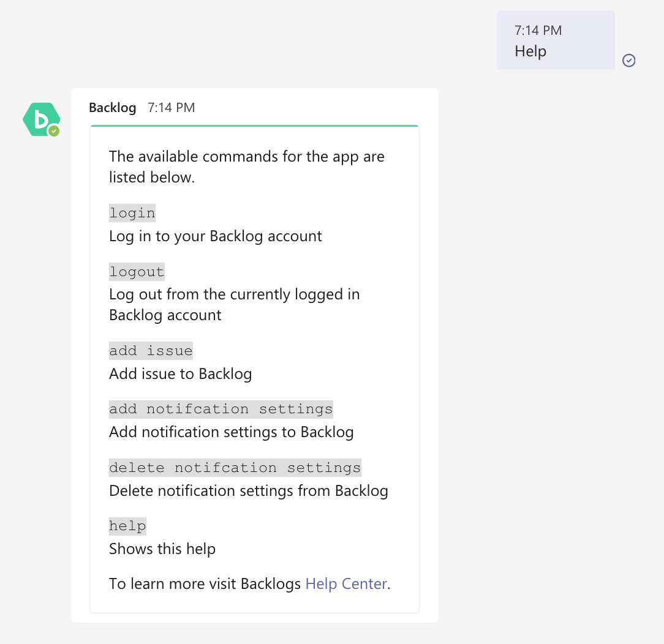
Task: Click the Backlog bot avatar icon
Action: point(41,119)
